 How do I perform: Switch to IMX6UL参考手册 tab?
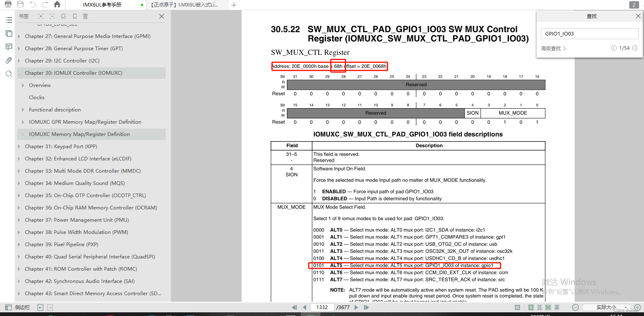(x=105, y=5)
